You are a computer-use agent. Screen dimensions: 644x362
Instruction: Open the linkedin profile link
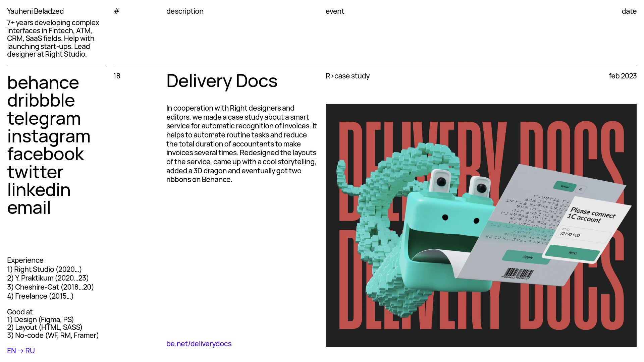point(39,190)
